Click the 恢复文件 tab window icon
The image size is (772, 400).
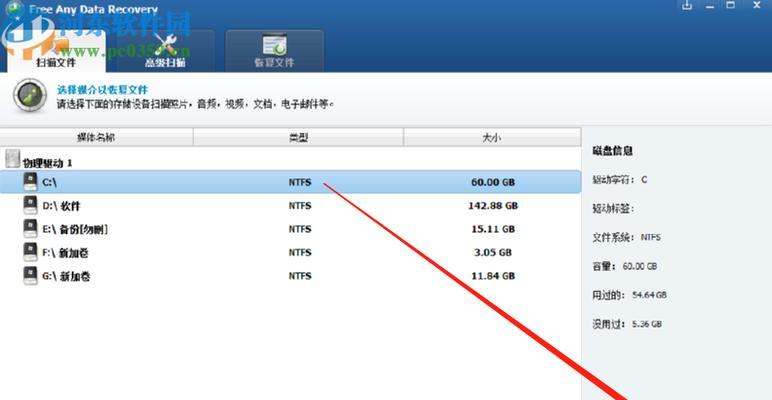tap(274, 45)
